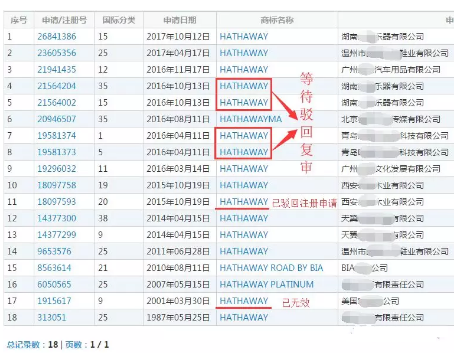Open registration number 19296032
The width and height of the screenshot is (456, 362).
[57, 169]
